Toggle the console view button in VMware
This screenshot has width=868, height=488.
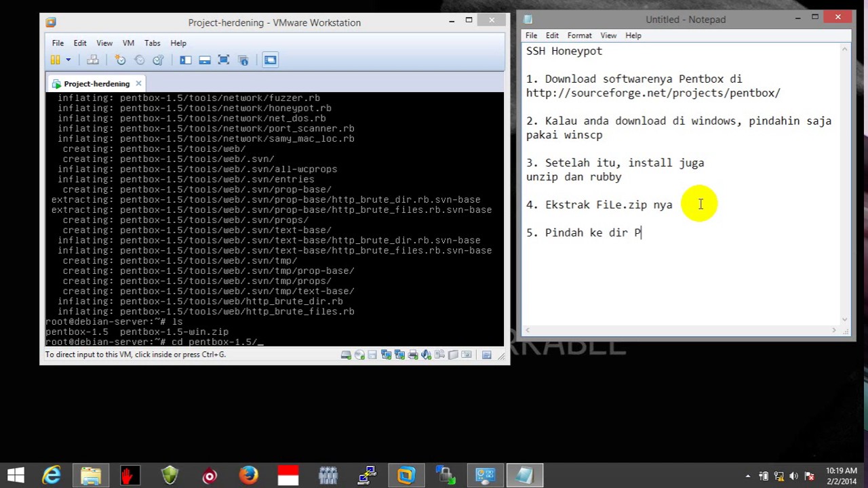(270, 60)
